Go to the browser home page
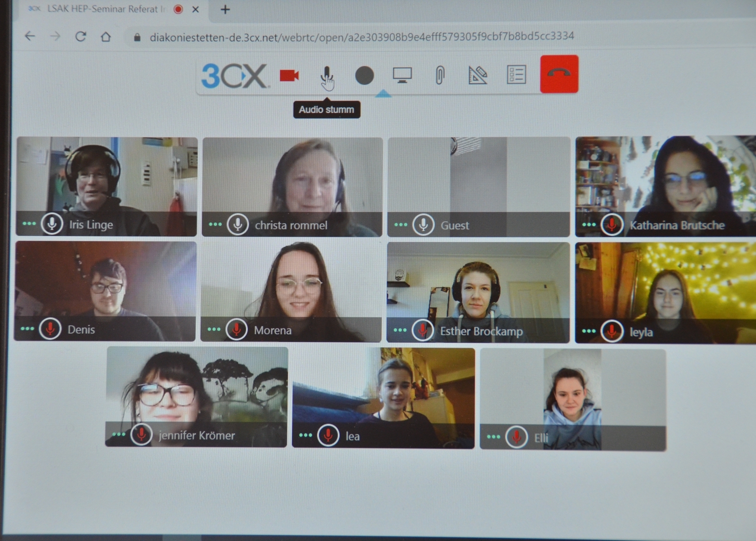Image resolution: width=756 pixels, height=541 pixels. pyautogui.click(x=106, y=37)
